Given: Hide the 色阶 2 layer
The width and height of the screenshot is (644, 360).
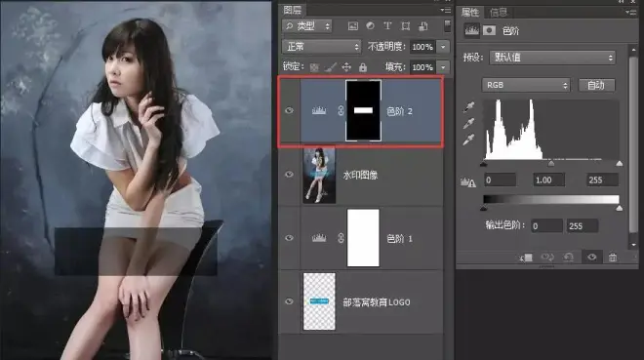Looking at the screenshot, I should pos(289,110).
